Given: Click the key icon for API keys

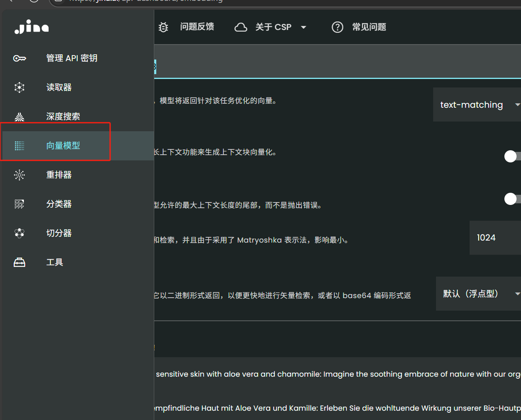Looking at the screenshot, I should [19, 58].
